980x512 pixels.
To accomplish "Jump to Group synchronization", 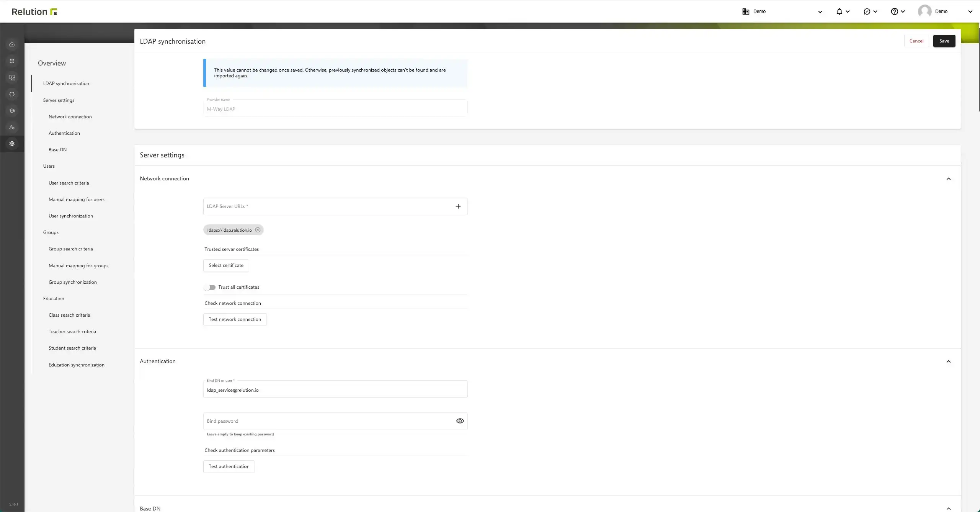I will tap(72, 282).
